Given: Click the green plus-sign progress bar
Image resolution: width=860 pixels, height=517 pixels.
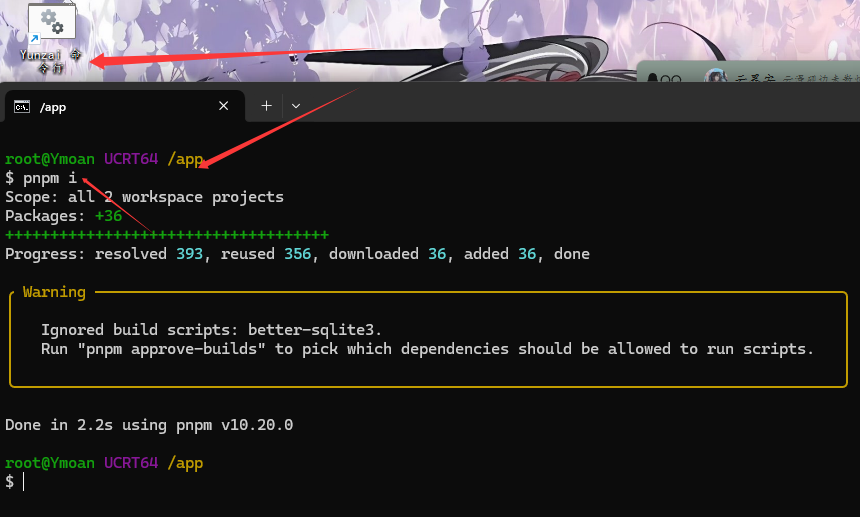Looking at the screenshot, I should click(x=166, y=234).
